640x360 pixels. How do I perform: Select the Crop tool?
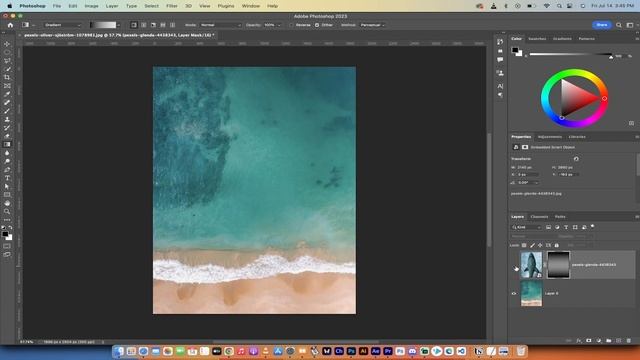(7, 77)
